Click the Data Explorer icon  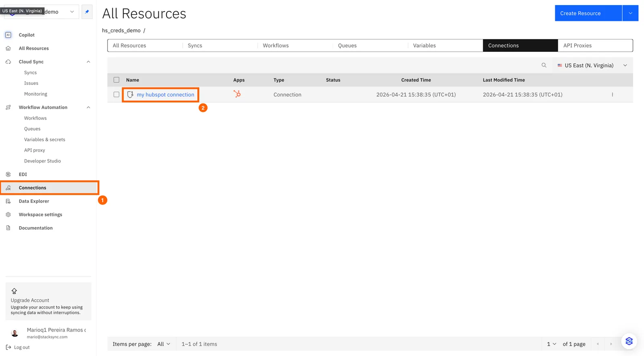[x=8, y=201]
